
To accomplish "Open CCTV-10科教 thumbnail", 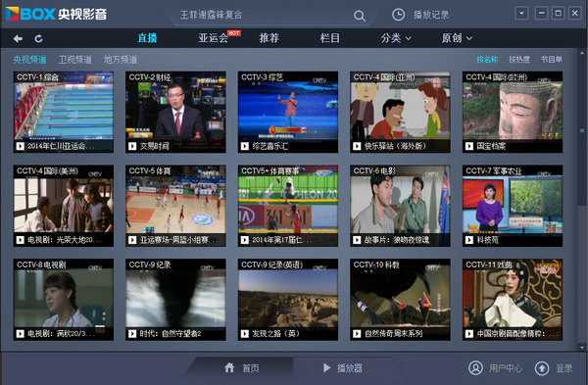I will point(400,300).
